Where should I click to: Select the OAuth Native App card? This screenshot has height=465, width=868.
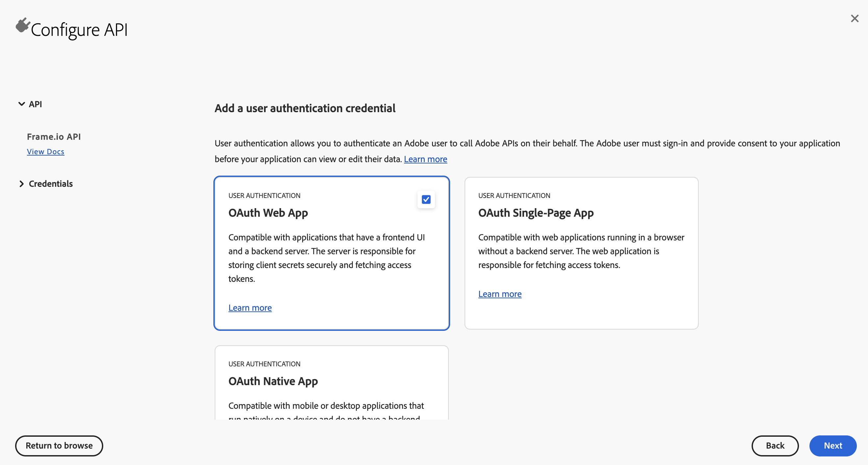[x=331, y=382]
